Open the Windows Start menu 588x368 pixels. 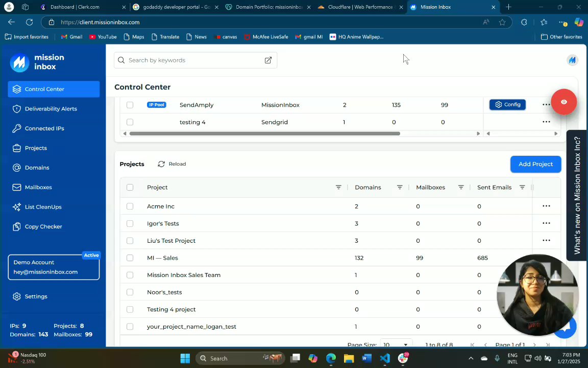pos(185,358)
